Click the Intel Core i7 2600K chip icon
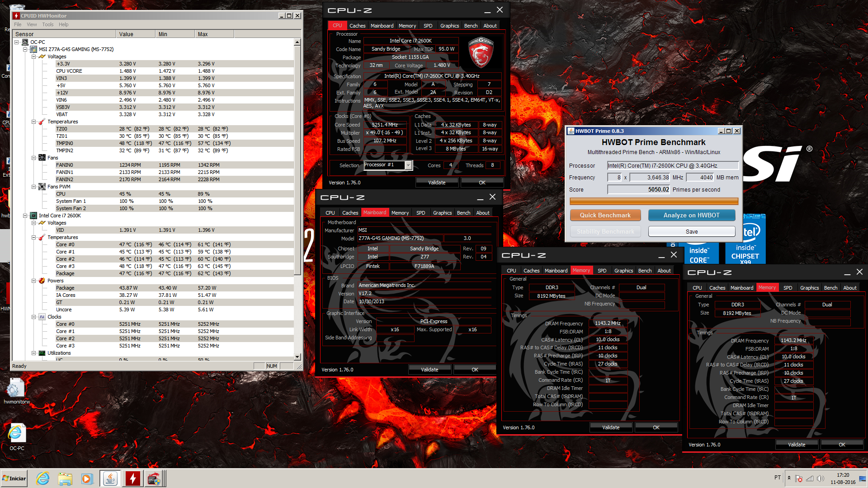Viewport: 868px width, 488px height. 34,216
